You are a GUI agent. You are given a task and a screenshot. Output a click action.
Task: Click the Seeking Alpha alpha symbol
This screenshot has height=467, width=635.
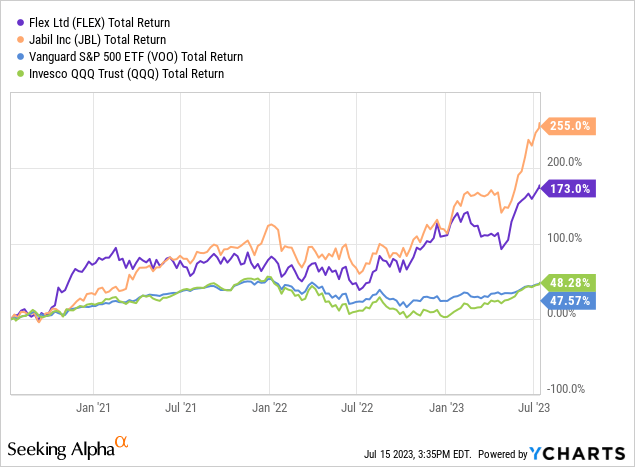click(121, 440)
